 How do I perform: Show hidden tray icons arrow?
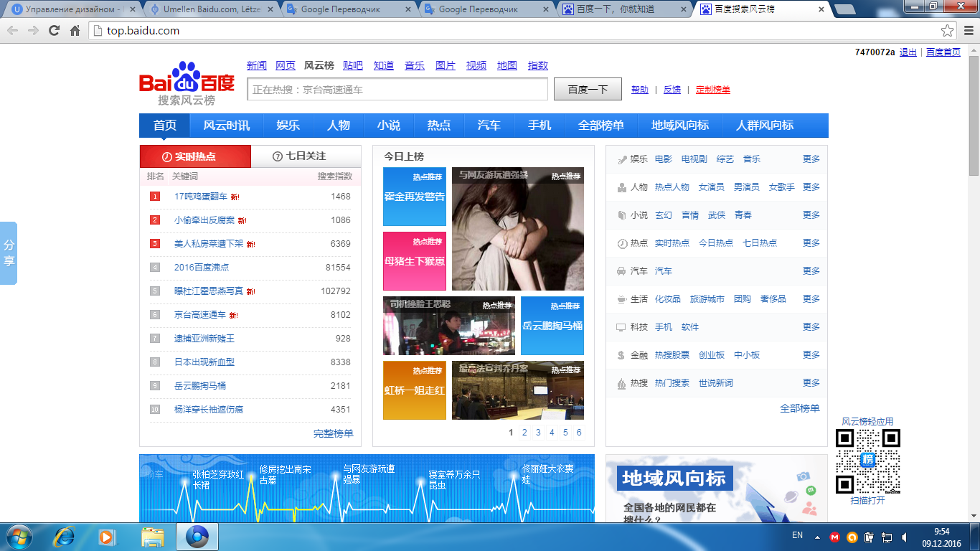(x=816, y=537)
